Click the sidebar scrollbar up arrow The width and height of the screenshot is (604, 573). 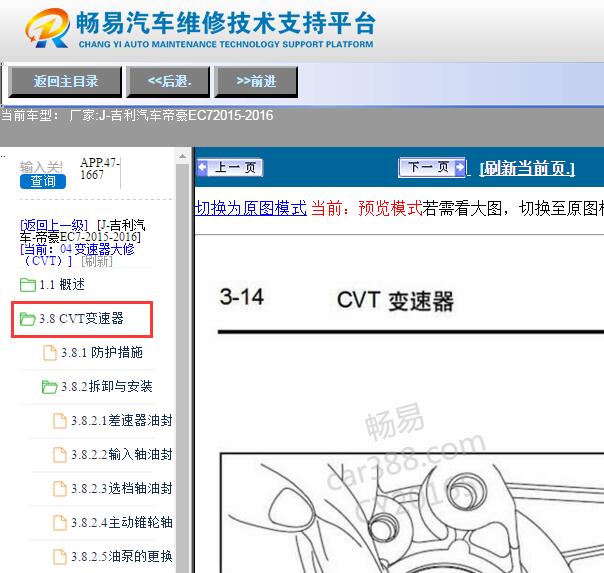[x=183, y=156]
